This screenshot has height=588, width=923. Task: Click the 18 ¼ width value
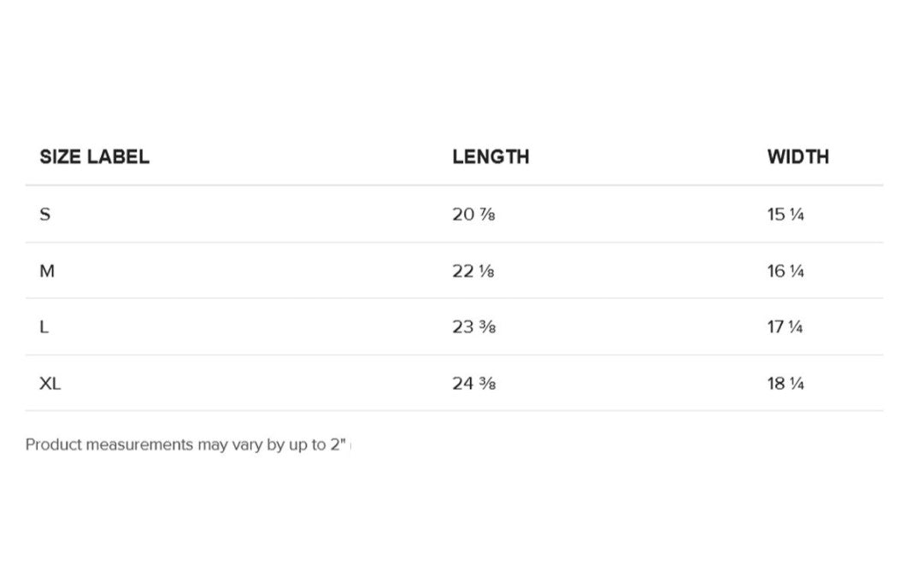point(785,384)
